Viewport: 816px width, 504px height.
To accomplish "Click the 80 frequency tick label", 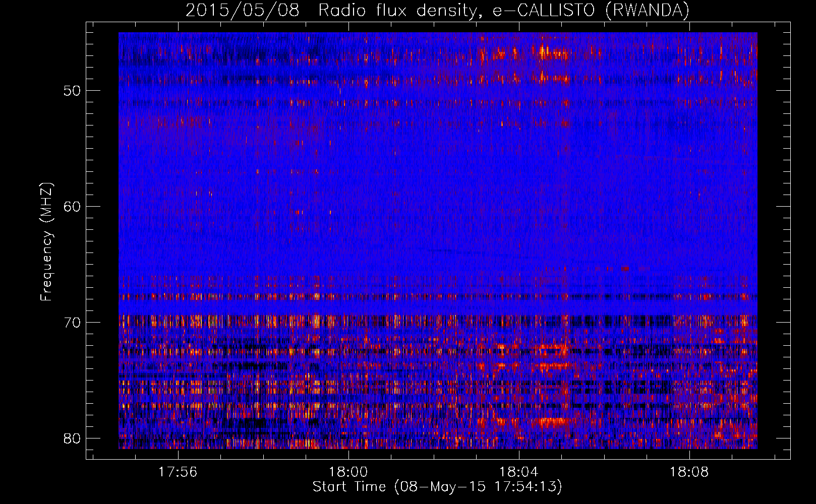I will tap(73, 438).
